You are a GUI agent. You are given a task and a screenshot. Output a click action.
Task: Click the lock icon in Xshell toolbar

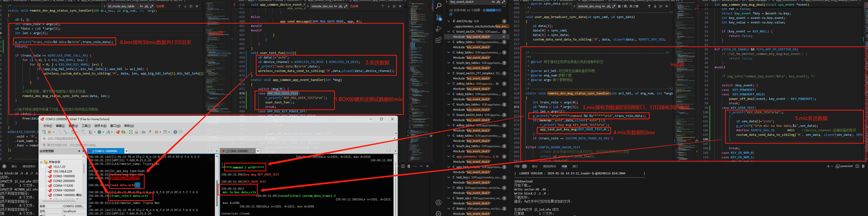(x=137, y=132)
